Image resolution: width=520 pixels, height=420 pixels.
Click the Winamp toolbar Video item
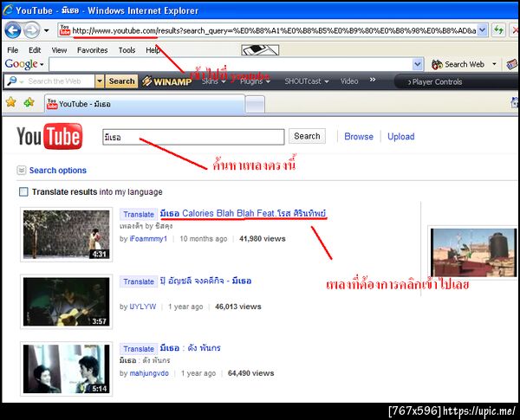(349, 81)
